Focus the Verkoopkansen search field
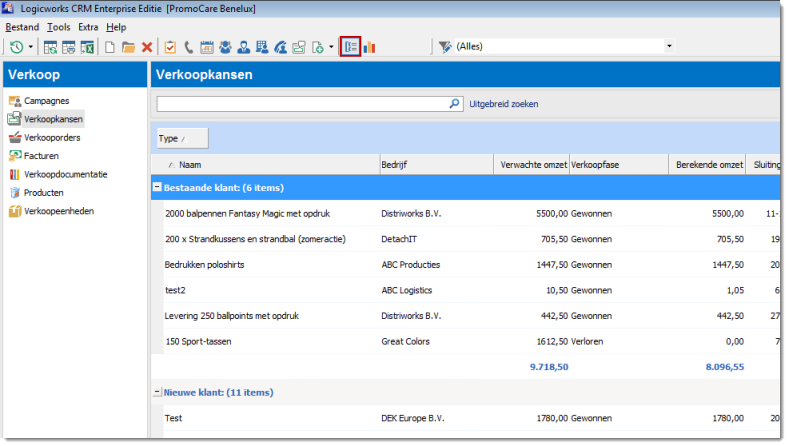Image resolution: width=788 pixels, height=446 pixels. (x=302, y=104)
